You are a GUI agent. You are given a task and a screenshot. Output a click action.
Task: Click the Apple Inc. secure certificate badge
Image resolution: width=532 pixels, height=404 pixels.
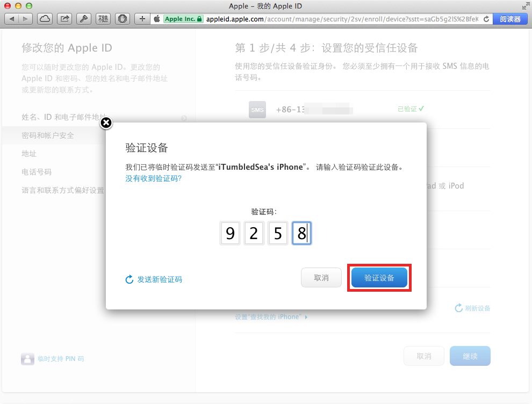point(183,19)
